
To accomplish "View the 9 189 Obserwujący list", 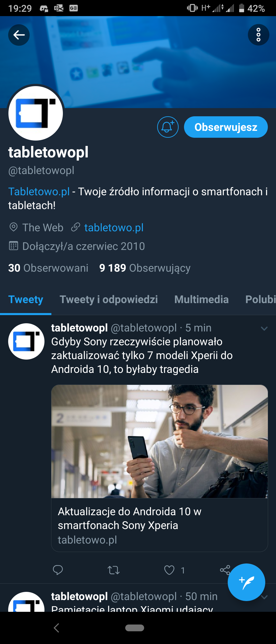I will [145, 268].
